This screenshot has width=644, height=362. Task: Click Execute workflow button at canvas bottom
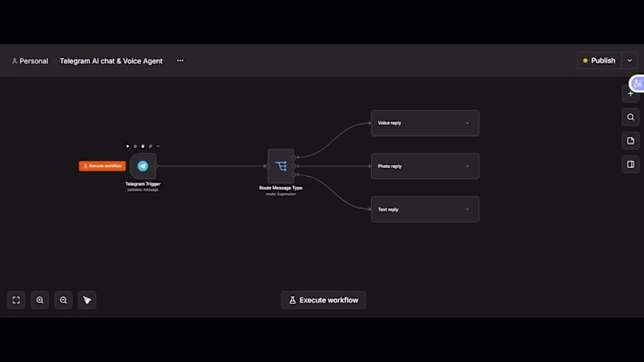pos(324,300)
